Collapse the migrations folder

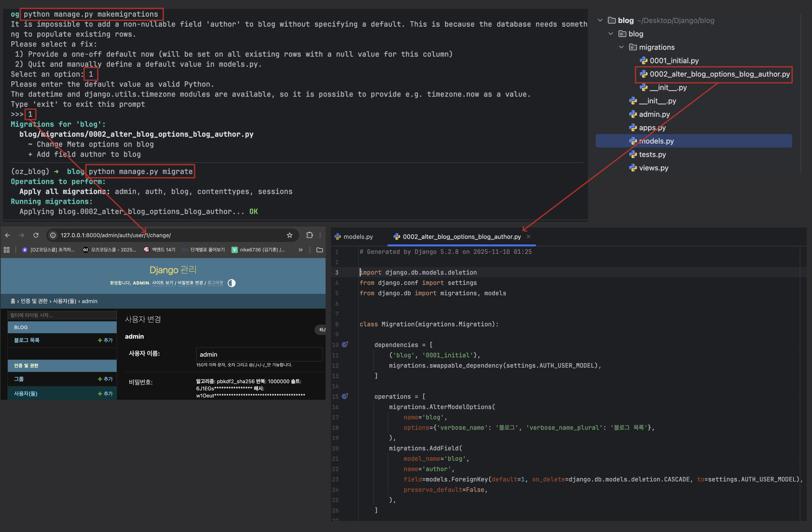621,47
